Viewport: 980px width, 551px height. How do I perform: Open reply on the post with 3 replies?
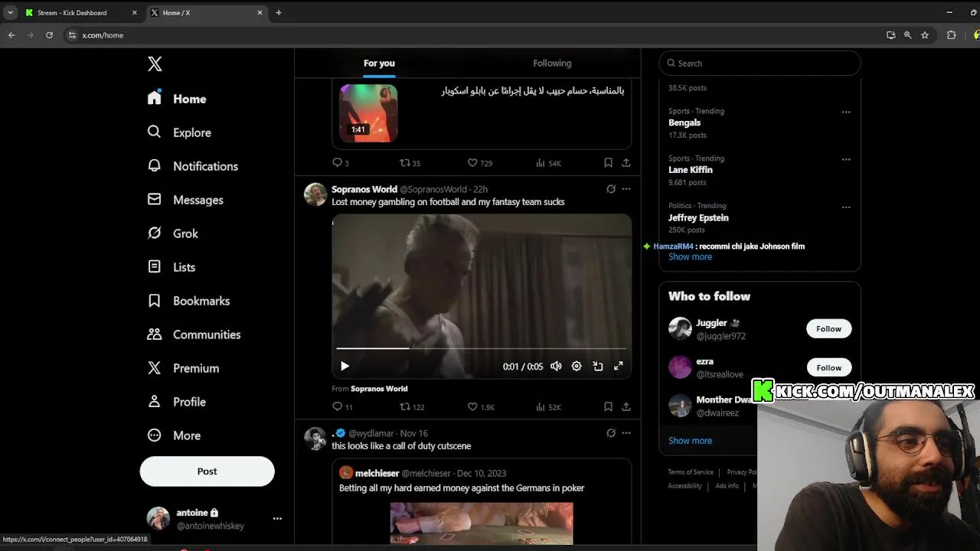coord(340,163)
